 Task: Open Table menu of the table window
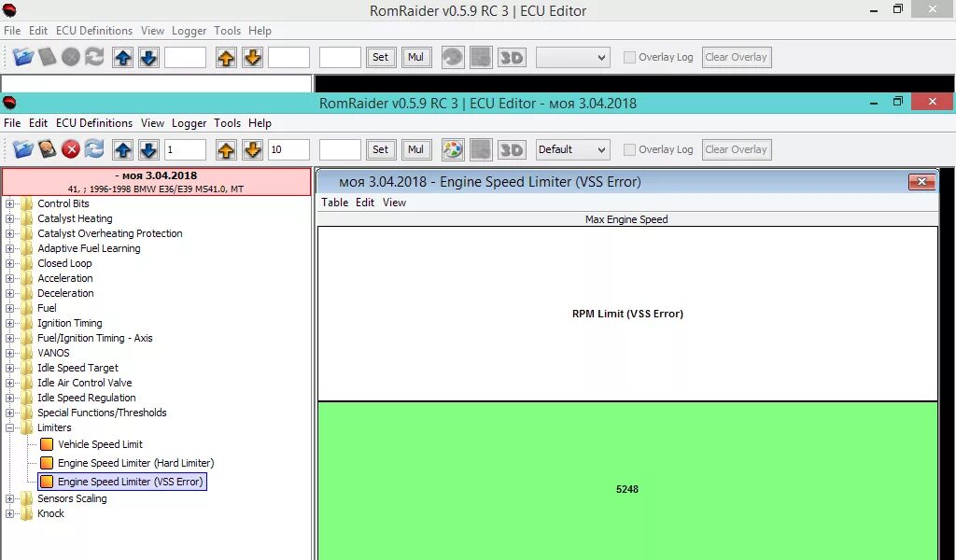point(335,203)
